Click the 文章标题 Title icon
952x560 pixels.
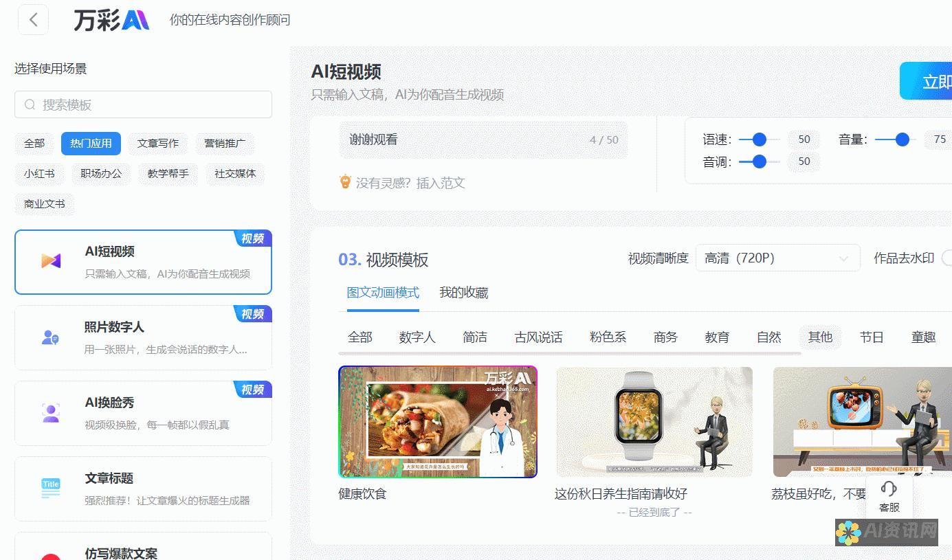(x=51, y=489)
